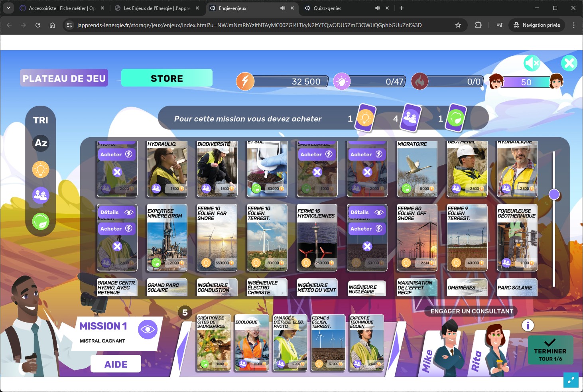Viewport: 583px width, 392px height.
Task: Open the Aide help button
Action: coord(116,364)
